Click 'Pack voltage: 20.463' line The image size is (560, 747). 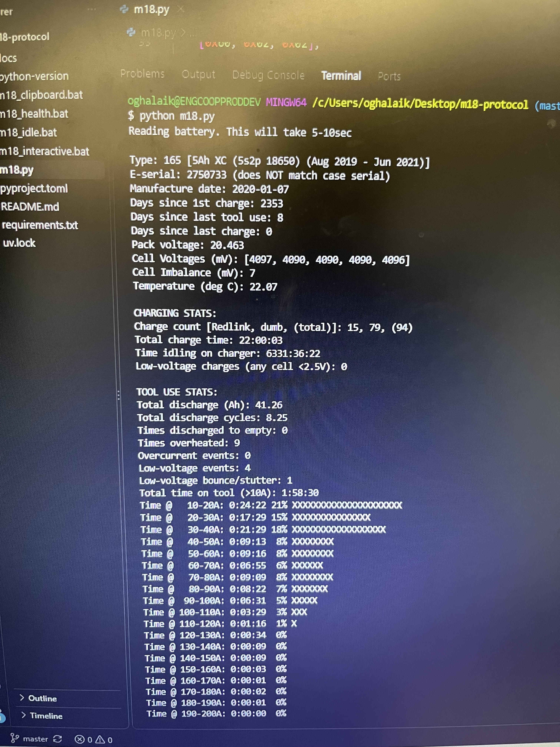(x=188, y=245)
